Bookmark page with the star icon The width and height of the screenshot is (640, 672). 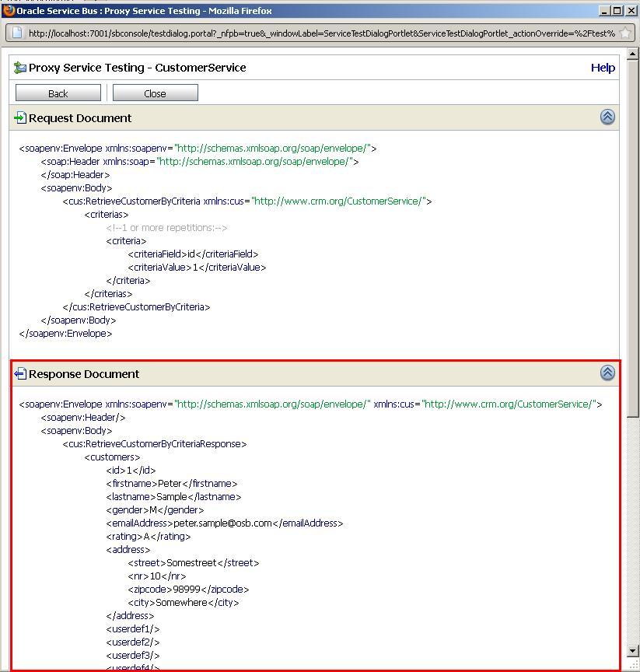pos(625,33)
